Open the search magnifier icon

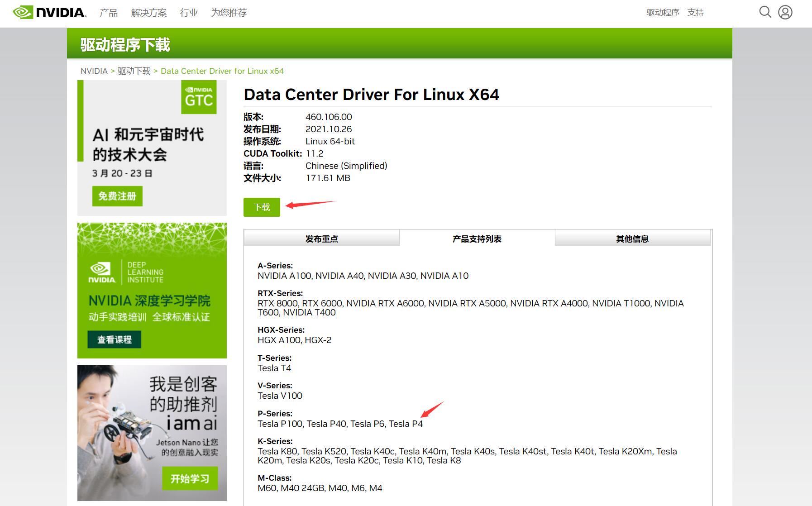click(x=765, y=12)
